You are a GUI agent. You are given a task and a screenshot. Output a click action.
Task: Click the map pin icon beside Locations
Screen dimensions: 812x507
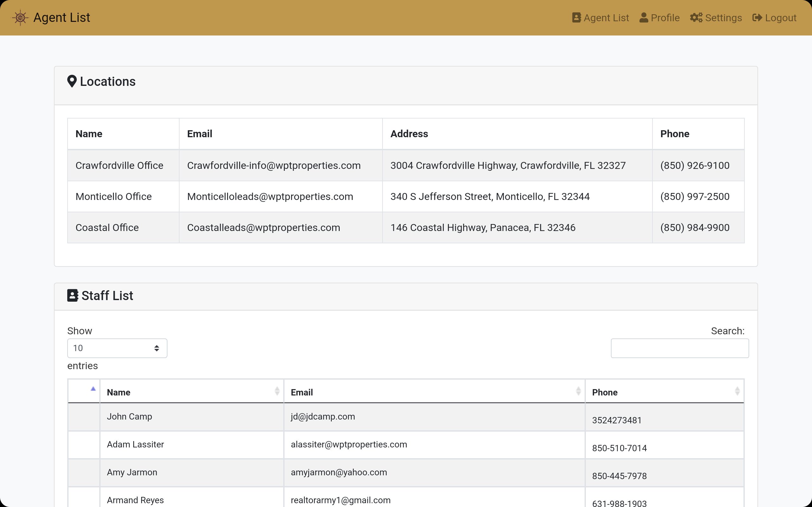point(72,81)
